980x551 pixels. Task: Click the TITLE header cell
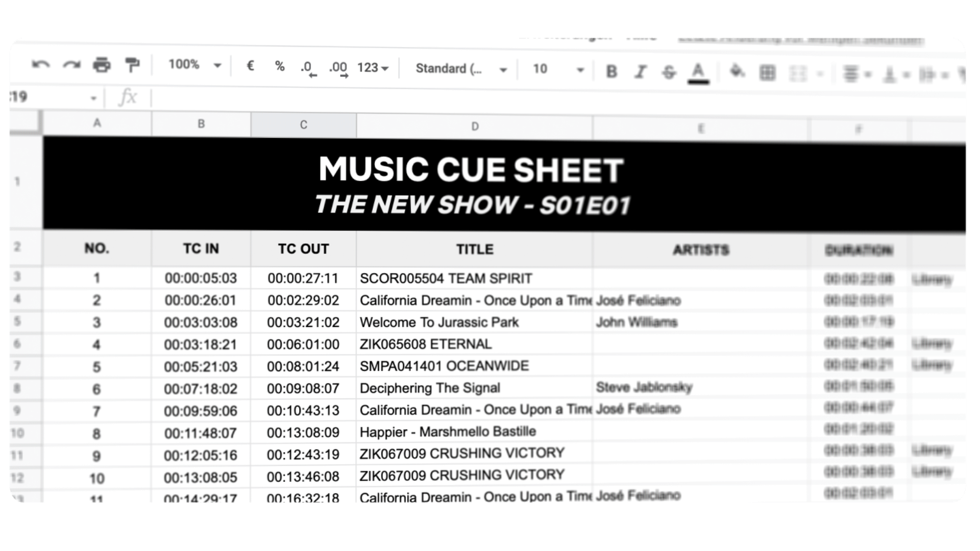pyautogui.click(x=475, y=249)
